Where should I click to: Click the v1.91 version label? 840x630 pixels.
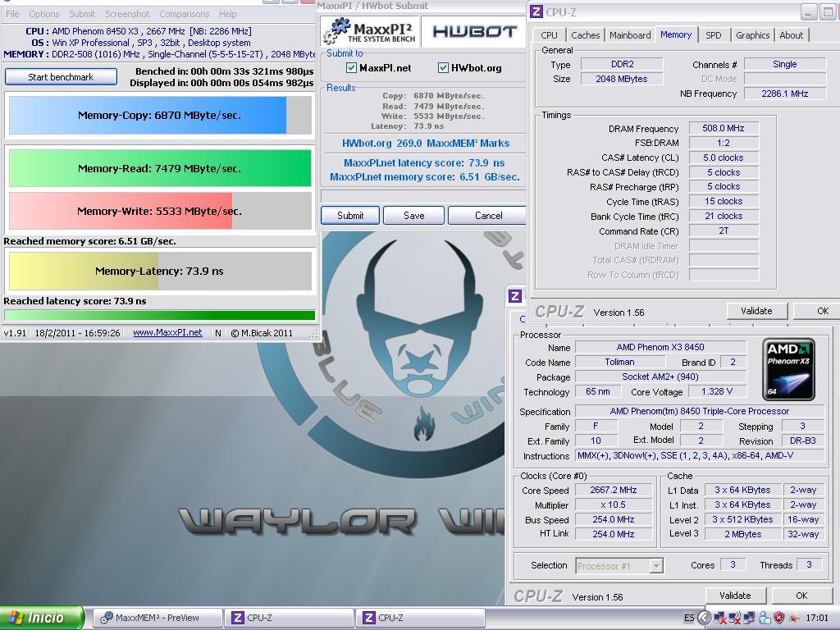(x=15, y=333)
